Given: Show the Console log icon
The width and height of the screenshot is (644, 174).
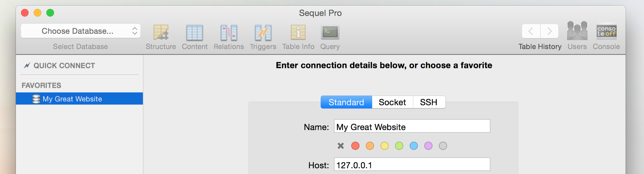Looking at the screenshot, I should [607, 32].
